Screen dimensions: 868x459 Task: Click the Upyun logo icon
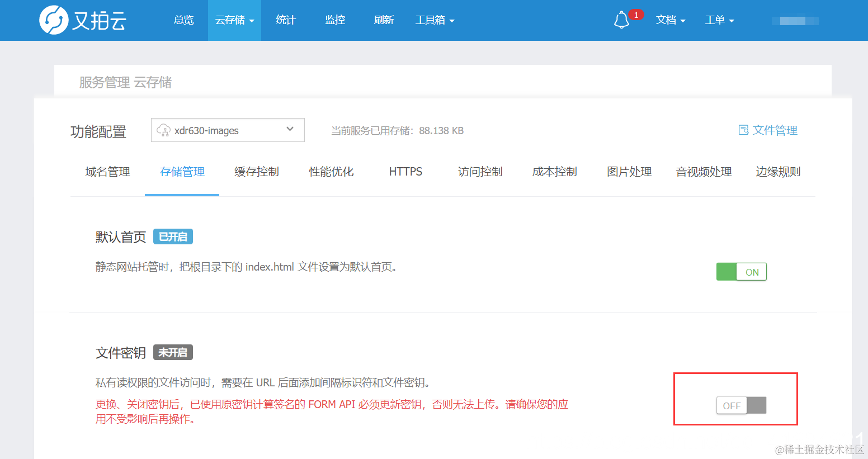[x=53, y=20]
